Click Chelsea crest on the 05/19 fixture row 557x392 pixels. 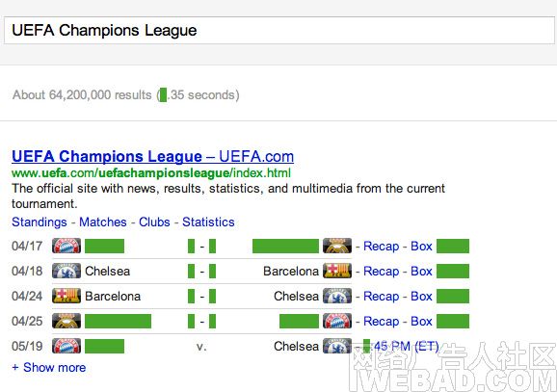coord(337,346)
